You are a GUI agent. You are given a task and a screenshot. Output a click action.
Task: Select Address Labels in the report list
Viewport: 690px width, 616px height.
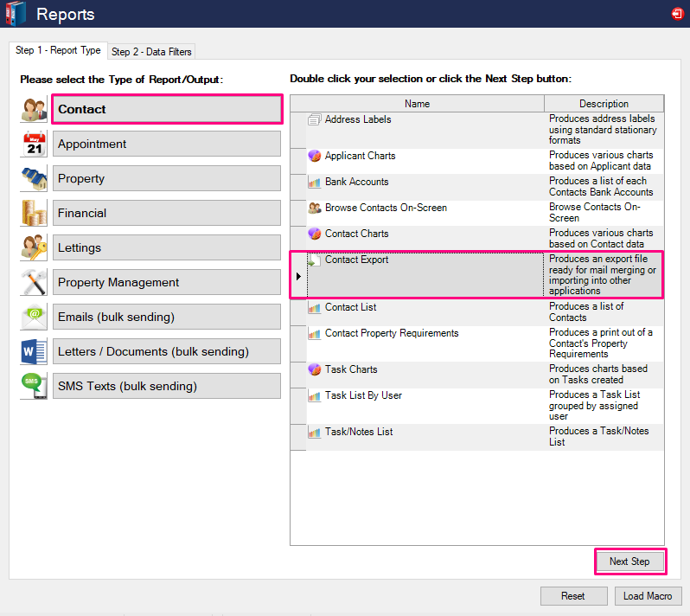(x=358, y=119)
